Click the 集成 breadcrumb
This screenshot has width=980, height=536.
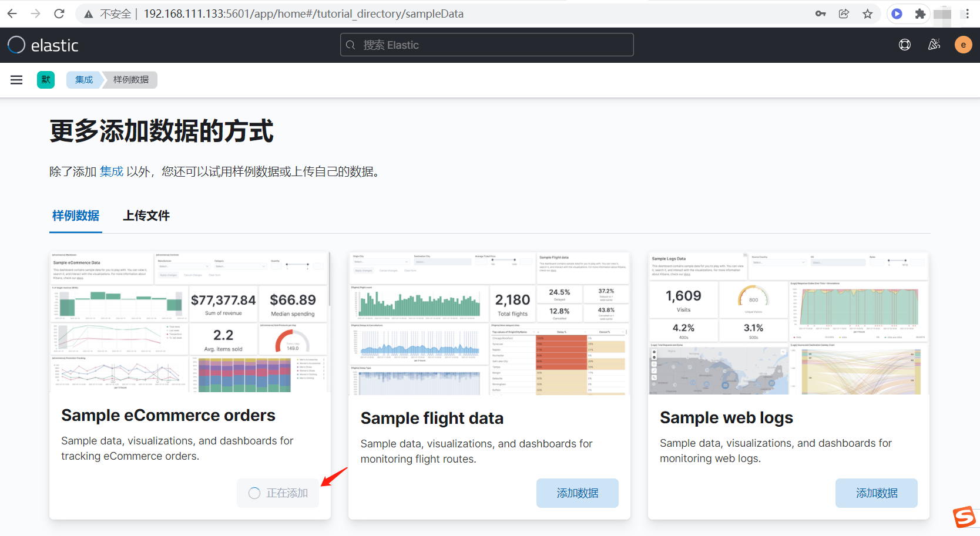84,80
